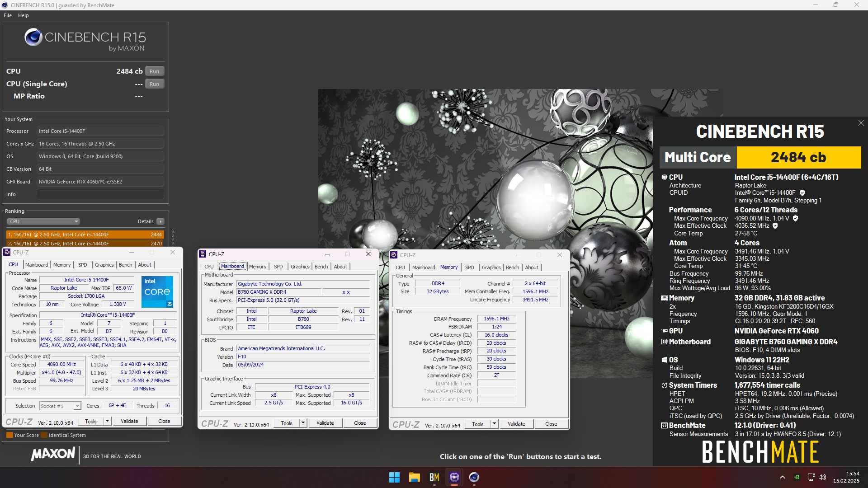
Task: Open Tools dropdown arrow in middle CPU-Z
Action: [303, 423]
